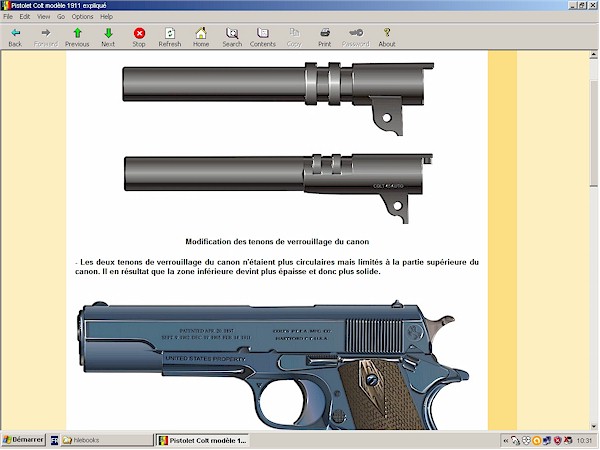Screen dimensions: 600x450
Task: Open the View menu
Action: tap(44, 17)
